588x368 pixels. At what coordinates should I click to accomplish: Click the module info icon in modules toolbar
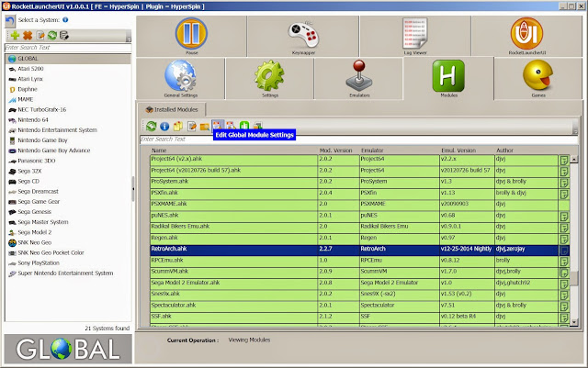point(164,127)
